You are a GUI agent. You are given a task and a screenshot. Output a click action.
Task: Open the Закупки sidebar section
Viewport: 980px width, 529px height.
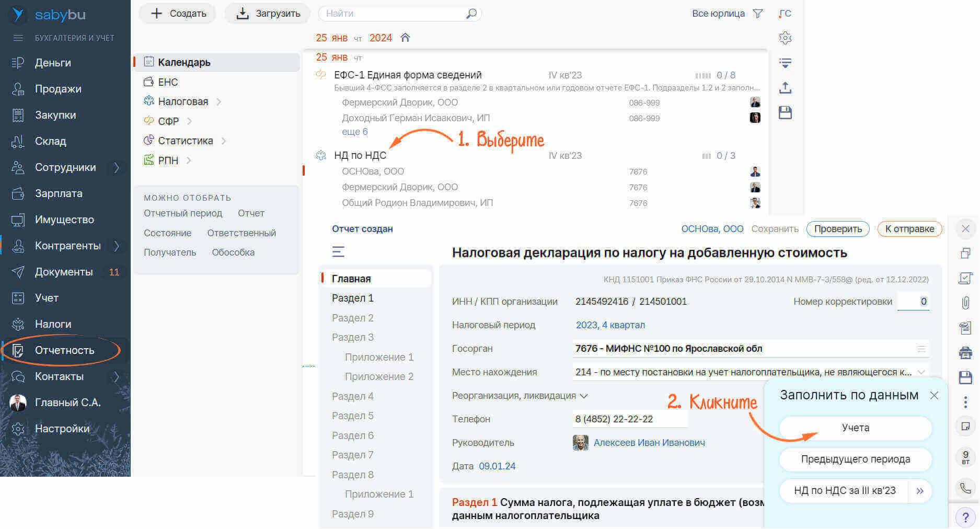coord(55,115)
